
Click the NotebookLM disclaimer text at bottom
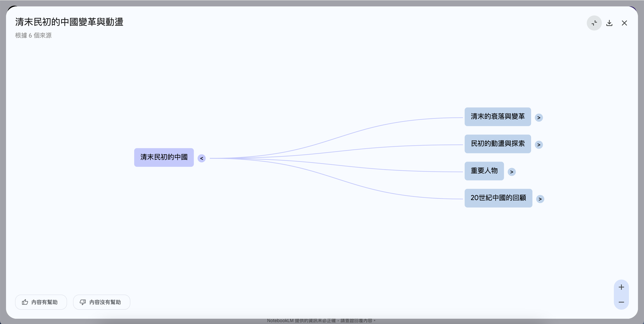pos(321,320)
